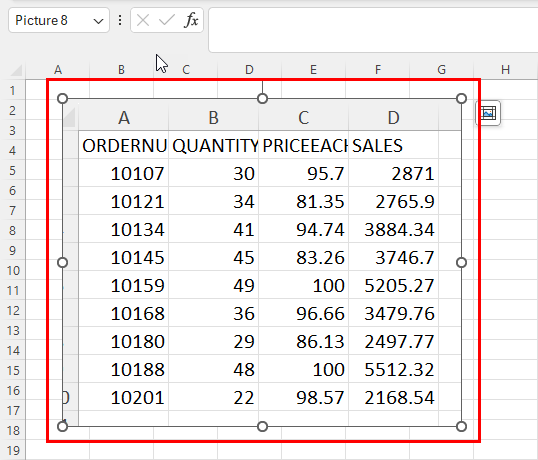The height and width of the screenshot is (460, 538).
Task: Click sales value 2765.9
Action: (405, 202)
